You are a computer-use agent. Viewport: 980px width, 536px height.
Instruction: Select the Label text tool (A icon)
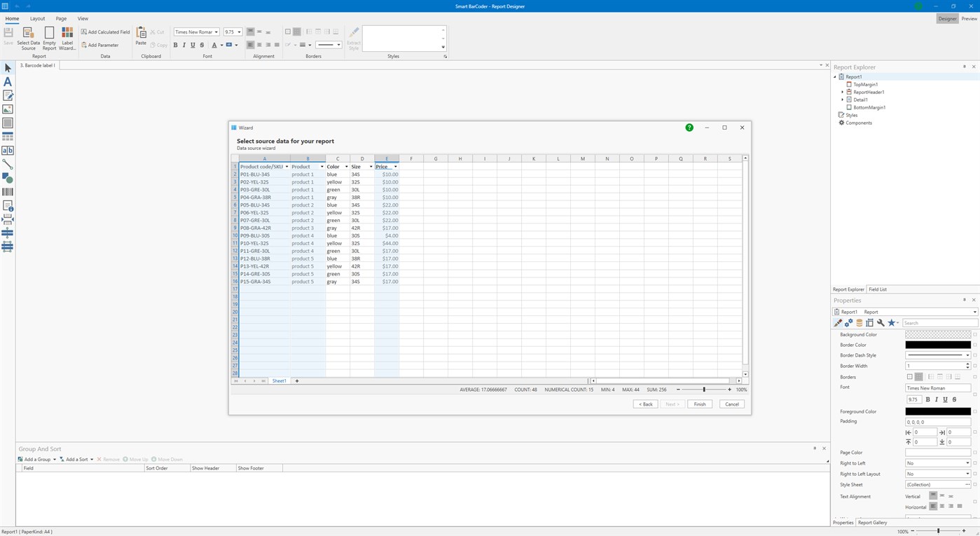point(7,82)
